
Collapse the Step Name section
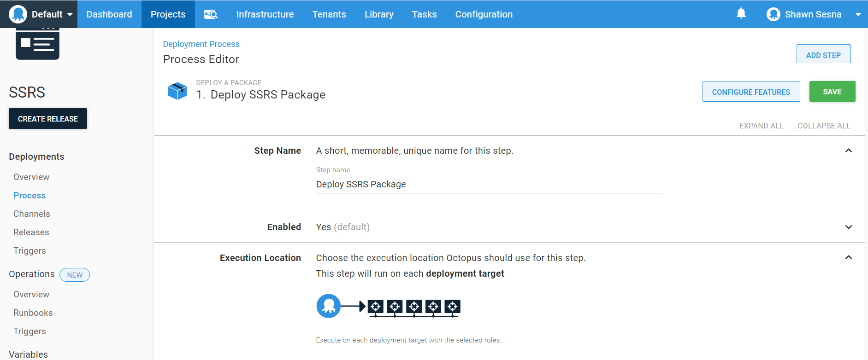point(848,151)
